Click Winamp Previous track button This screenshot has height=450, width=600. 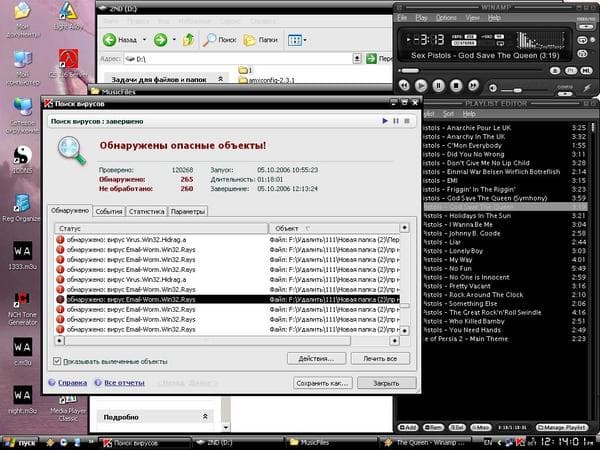click(x=404, y=85)
